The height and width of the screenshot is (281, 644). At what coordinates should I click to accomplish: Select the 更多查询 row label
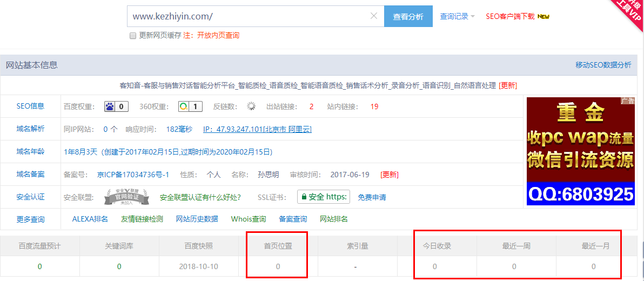[30, 219]
